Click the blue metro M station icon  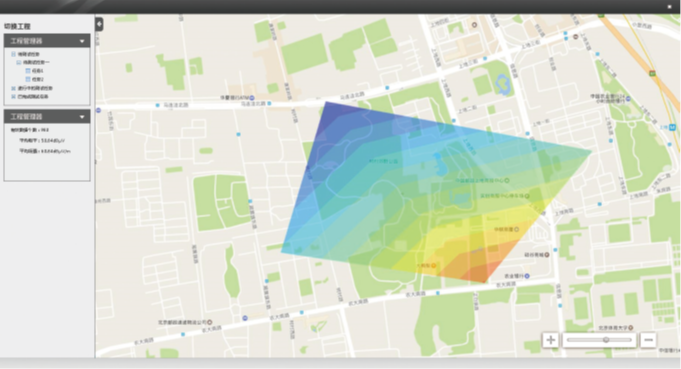point(672,127)
